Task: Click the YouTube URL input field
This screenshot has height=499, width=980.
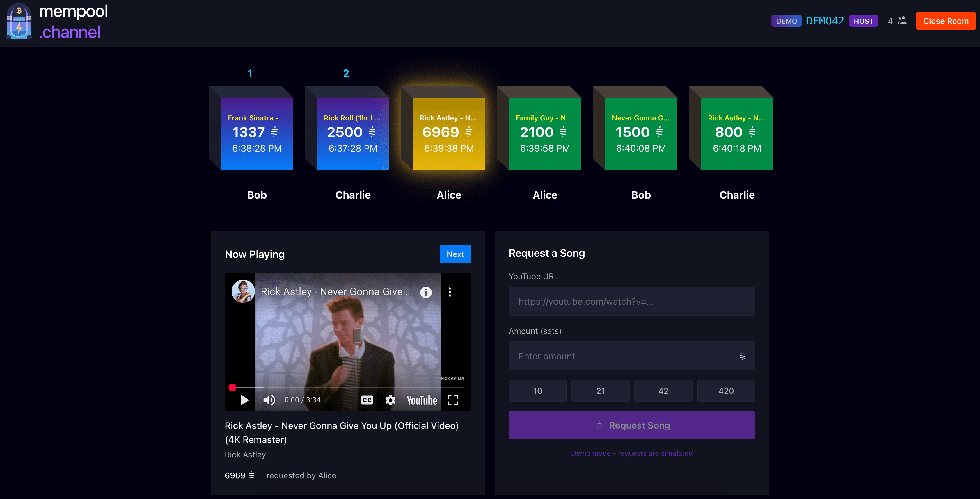Action: point(631,301)
